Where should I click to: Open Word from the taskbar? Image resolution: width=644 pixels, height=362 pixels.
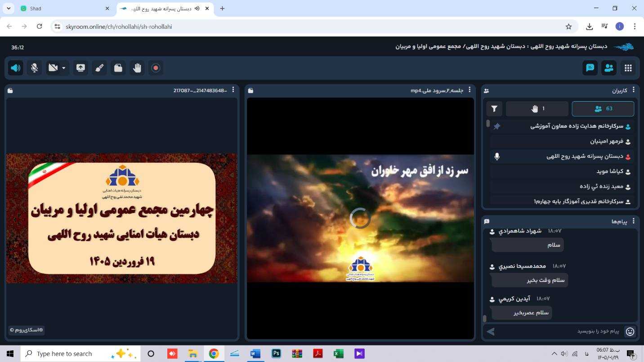coord(255,353)
